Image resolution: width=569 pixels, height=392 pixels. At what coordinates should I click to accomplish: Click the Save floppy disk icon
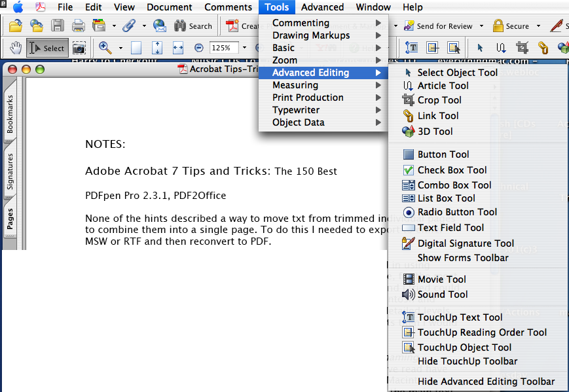tap(58, 26)
